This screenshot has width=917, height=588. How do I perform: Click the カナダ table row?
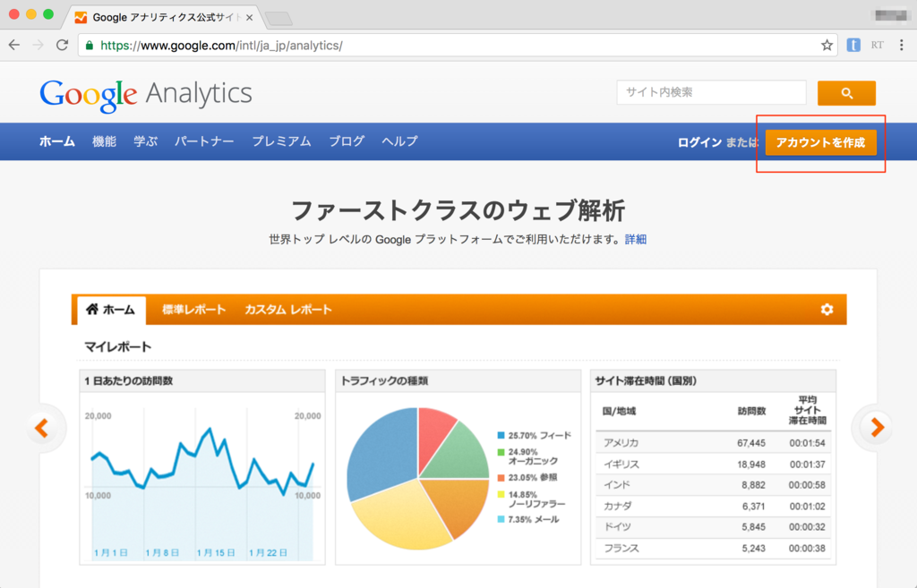coord(714,507)
